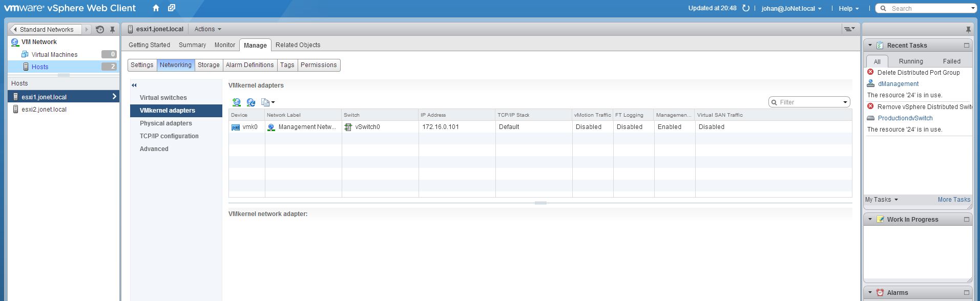Show Running tasks tab

(x=911, y=61)
